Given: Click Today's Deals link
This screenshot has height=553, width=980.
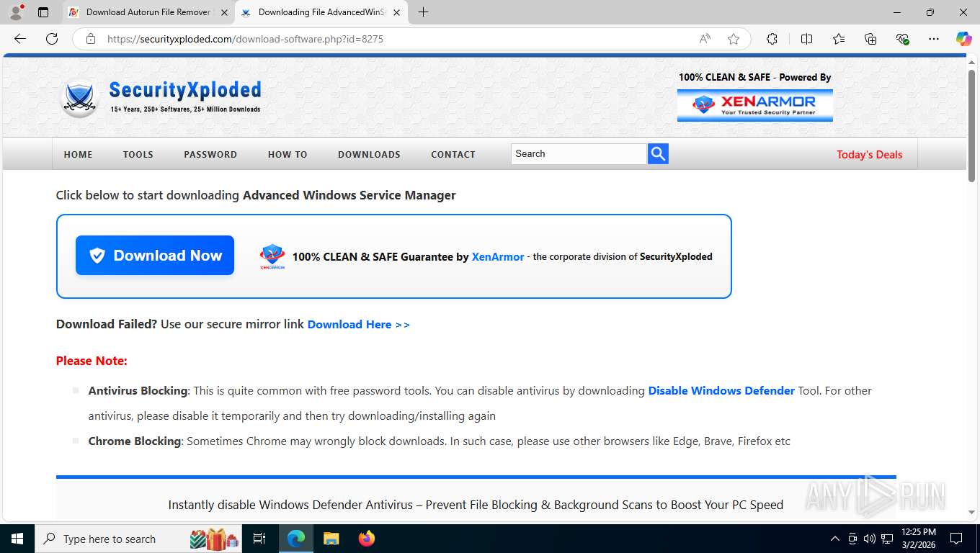Looking at the screenshot, I should click(869, 154).
